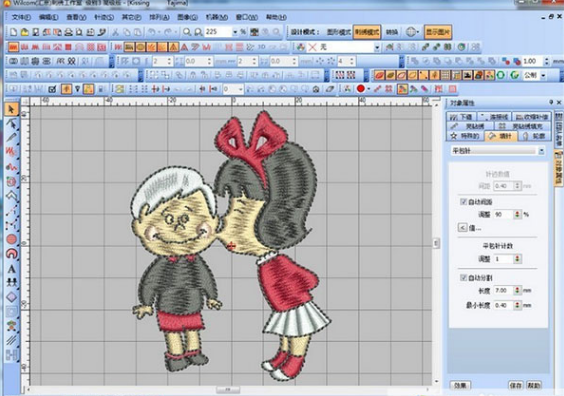Viewport: 564px width, 396px height.
Task: Click the 值... values button
Action: 470,228
